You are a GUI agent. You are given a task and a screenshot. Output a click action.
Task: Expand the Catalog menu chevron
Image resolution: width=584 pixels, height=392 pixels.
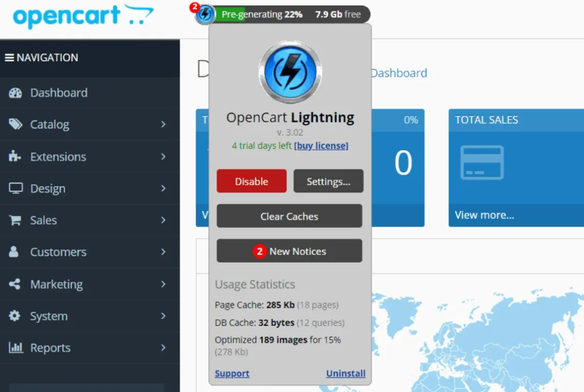click(x=164, y=124)
